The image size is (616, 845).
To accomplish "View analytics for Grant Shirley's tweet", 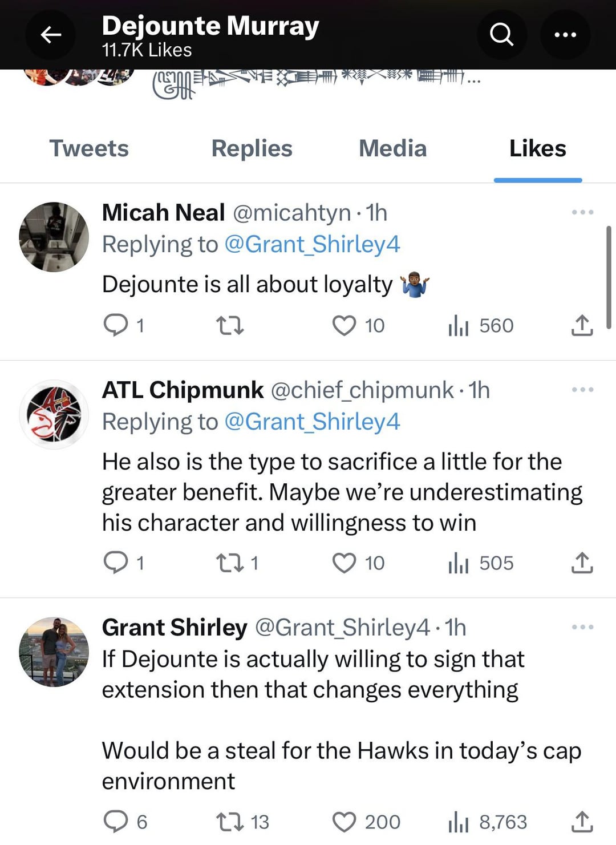I will tap(458, 822).
